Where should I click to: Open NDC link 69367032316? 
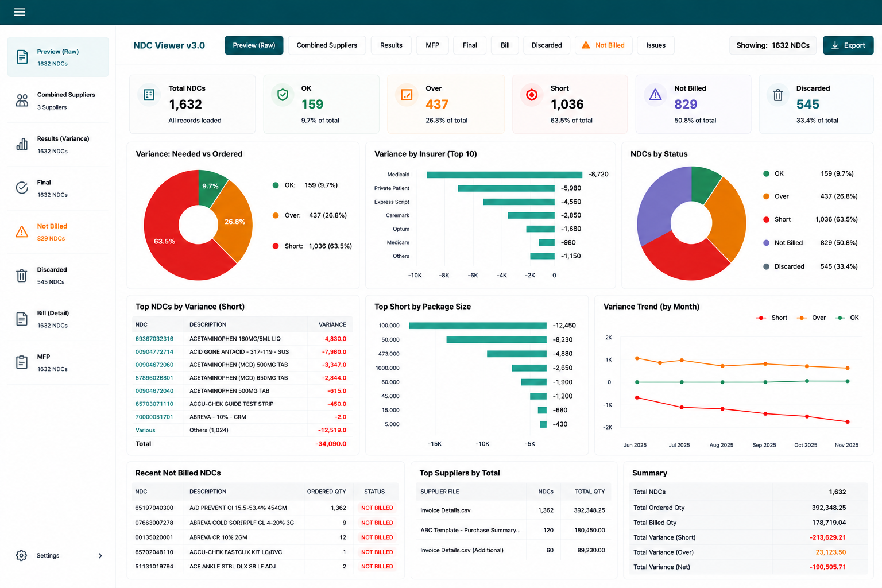(x=154, y=339)
